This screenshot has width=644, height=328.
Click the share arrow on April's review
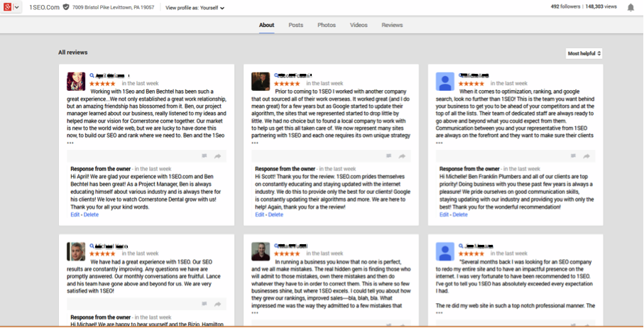tap(218, 156)
